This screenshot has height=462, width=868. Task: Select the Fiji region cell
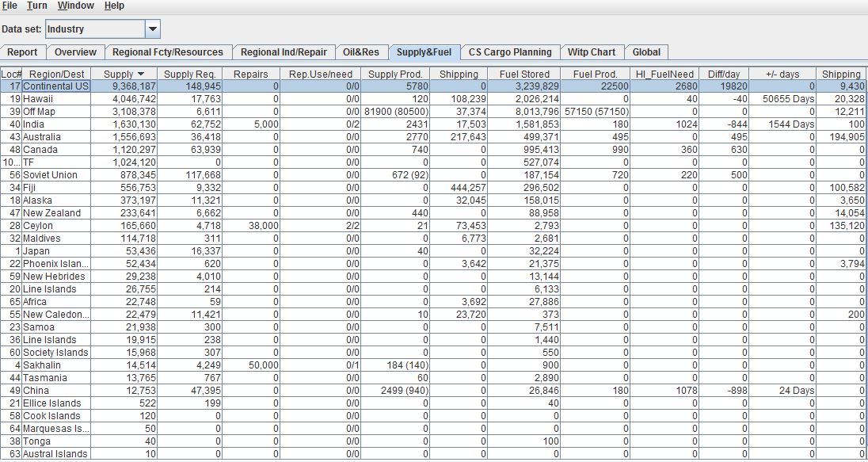click(56, 187)
